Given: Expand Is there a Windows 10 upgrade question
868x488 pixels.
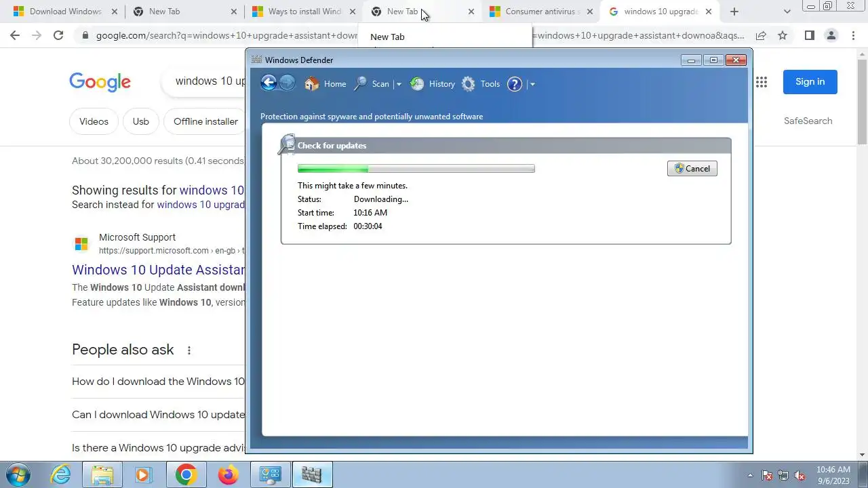Looking at the screenshot, I should (159, 448).
